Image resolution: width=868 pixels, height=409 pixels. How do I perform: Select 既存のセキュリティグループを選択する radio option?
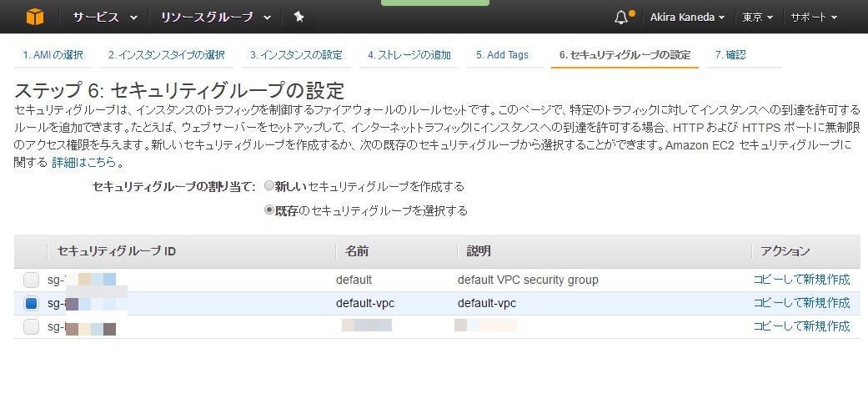click(x=269, y=210)
